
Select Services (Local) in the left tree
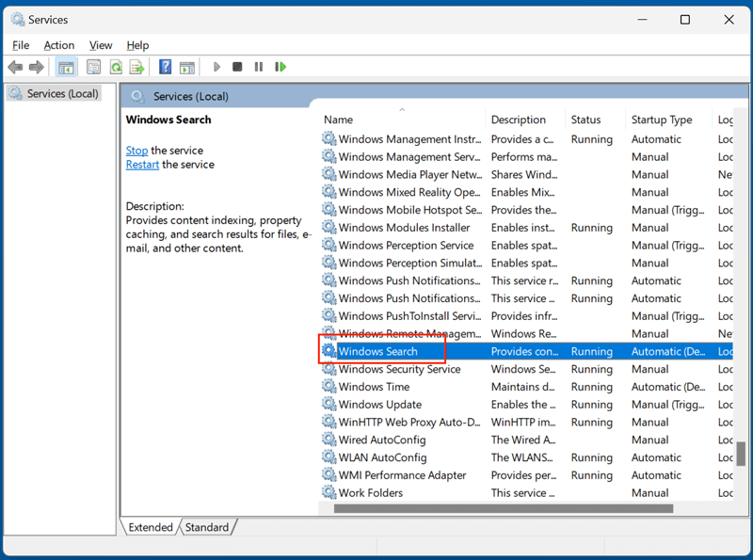coord(59,93)
